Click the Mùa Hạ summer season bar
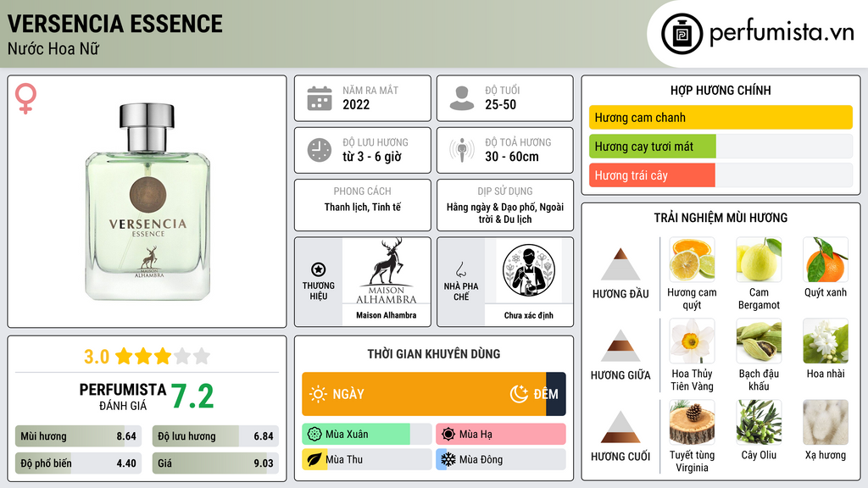This screenshot has height=488, width=868. coord(501,435)
